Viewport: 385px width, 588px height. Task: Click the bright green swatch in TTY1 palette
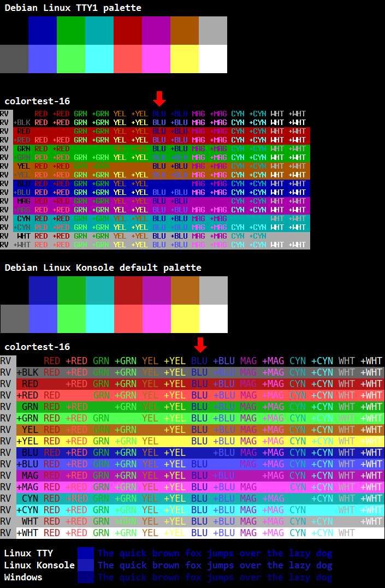(x=71, y=59)
